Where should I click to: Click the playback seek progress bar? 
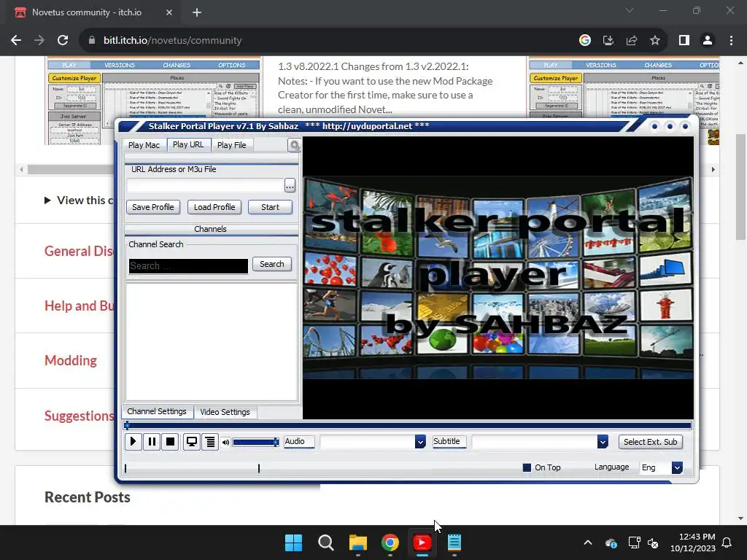click(408, 426)
